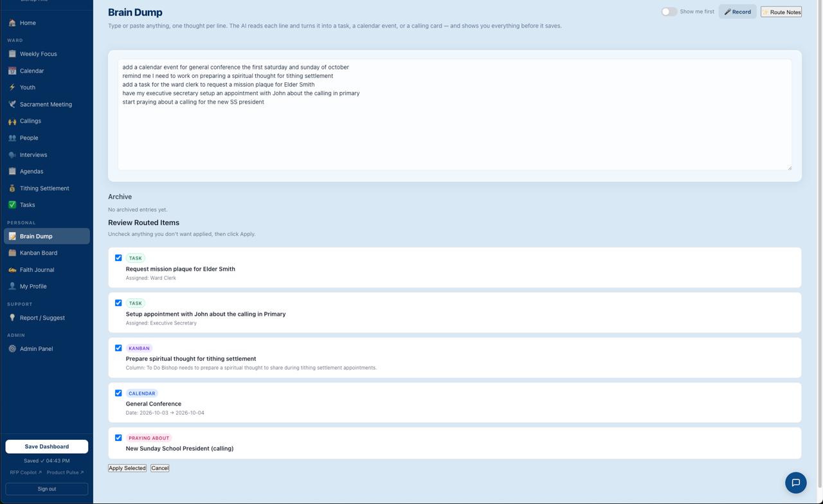Sign out of the dashboard
This screenshot has height=504, width=823.
tap(47, 489)
